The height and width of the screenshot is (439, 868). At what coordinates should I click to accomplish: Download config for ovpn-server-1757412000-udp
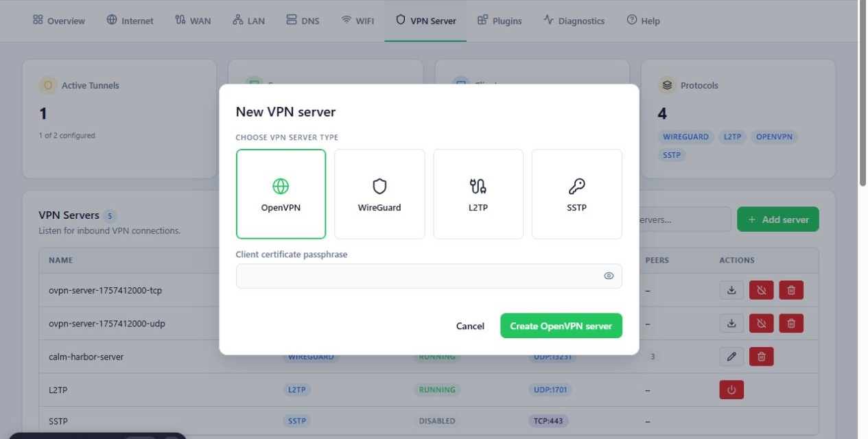(731, 323)
